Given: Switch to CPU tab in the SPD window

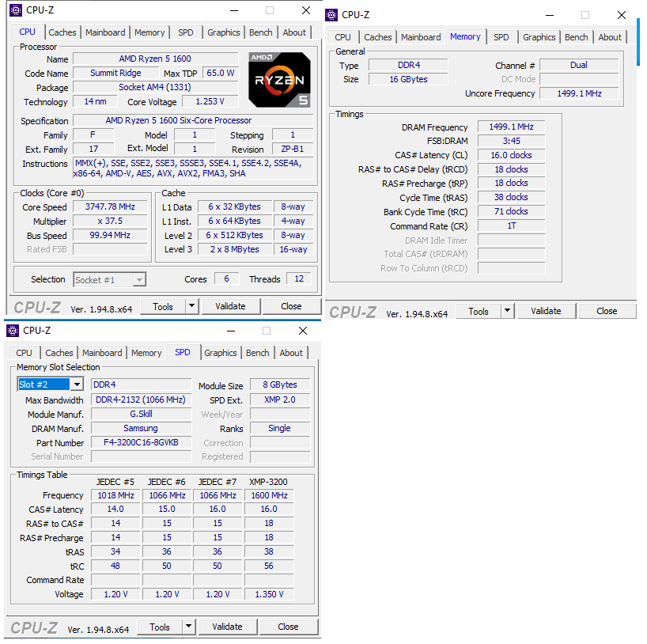Looking at the screenshot, I should click(x=24, y=353).
